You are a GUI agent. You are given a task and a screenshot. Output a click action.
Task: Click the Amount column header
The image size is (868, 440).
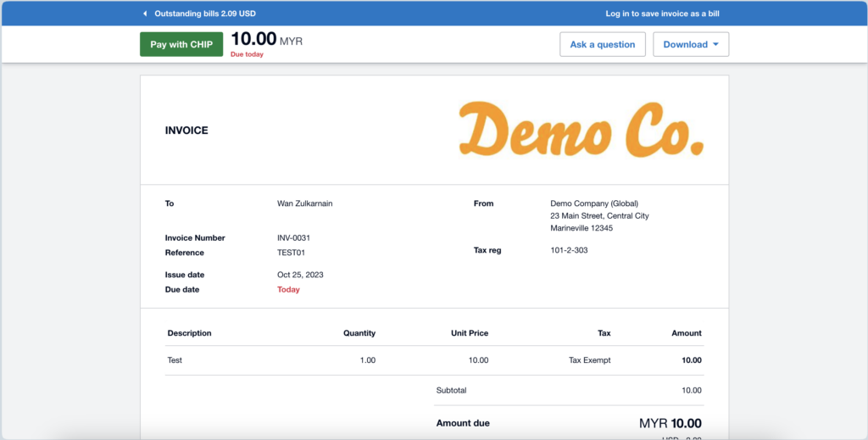687,333
